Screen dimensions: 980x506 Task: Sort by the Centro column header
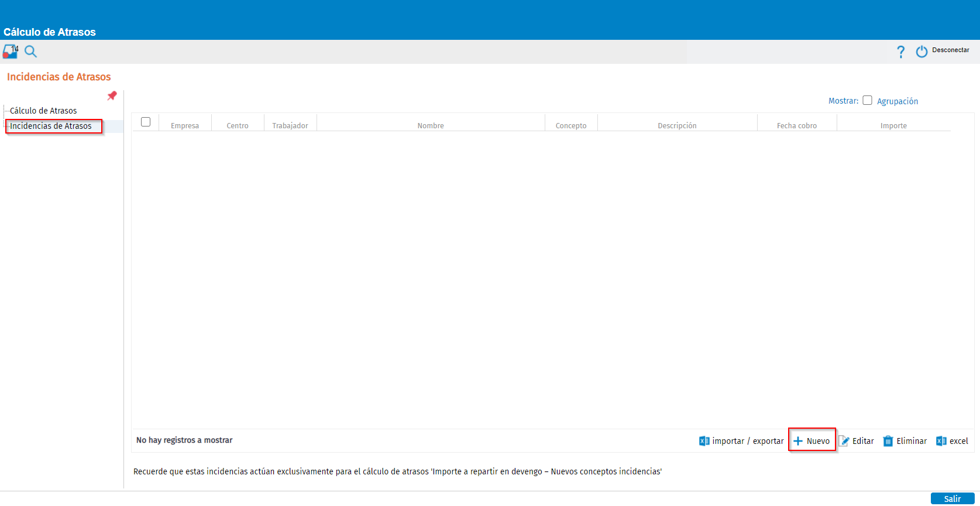point(238,126)
